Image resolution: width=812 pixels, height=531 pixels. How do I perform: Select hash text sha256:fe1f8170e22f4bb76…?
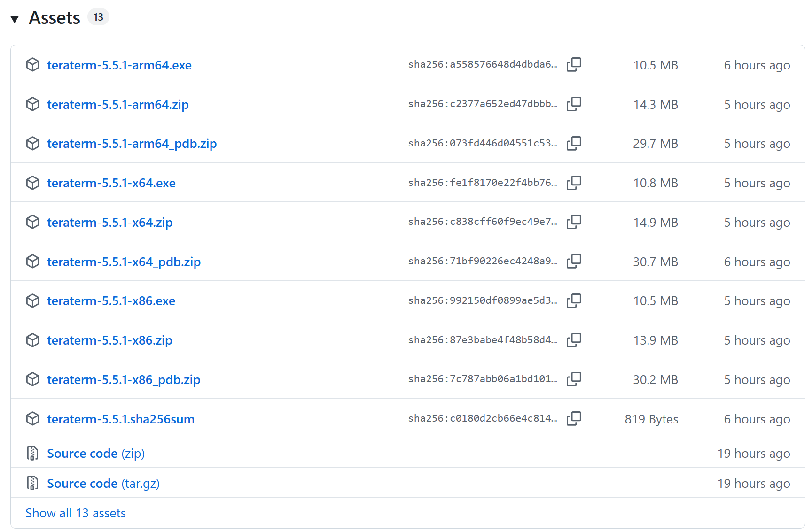tap(483, 183)
